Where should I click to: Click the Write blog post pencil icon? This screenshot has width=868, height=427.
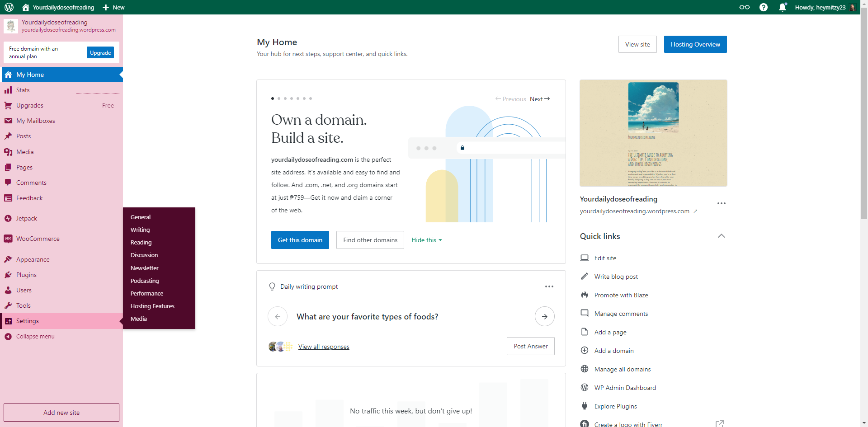tap(585, 276)
